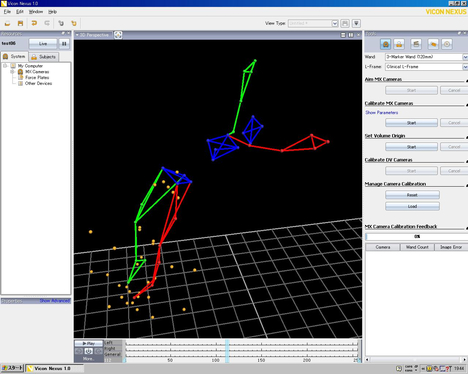Click the blue current-frame marker on the timeline
The image size is (468, 374).
tap(227, 351)
